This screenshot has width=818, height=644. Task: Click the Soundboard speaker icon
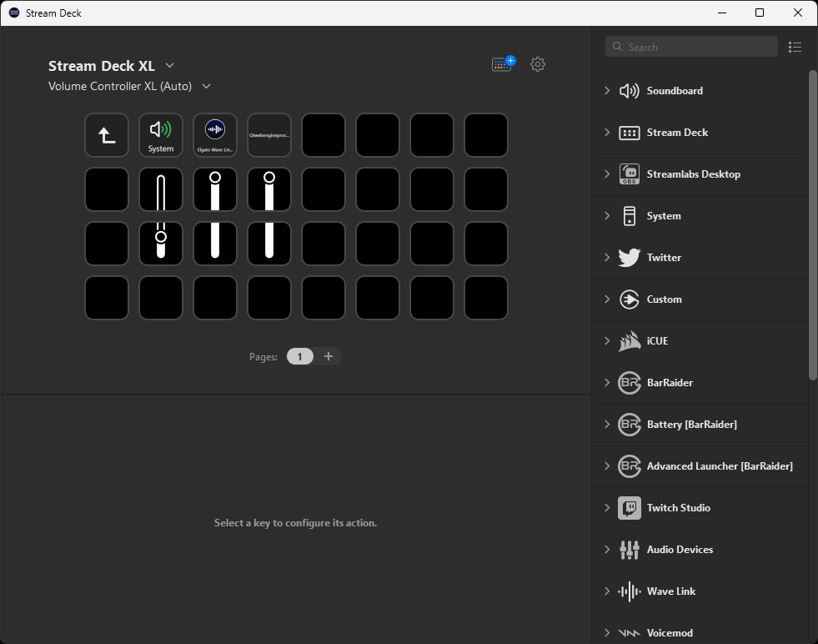coord(630,91)
